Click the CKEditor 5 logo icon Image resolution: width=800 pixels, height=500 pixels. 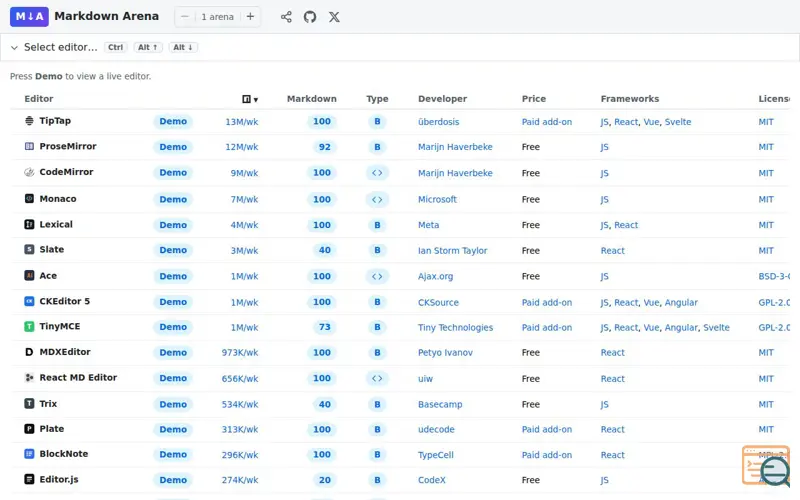point(29,301)
